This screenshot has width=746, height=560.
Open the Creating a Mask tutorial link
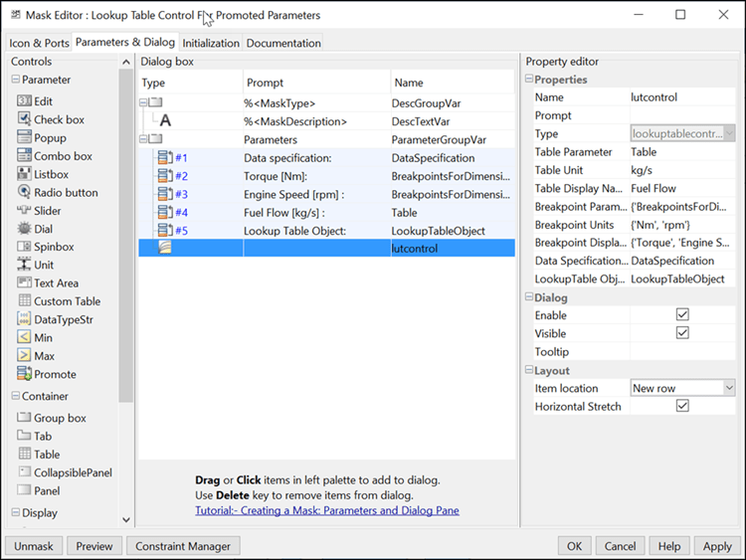(327, 510)
